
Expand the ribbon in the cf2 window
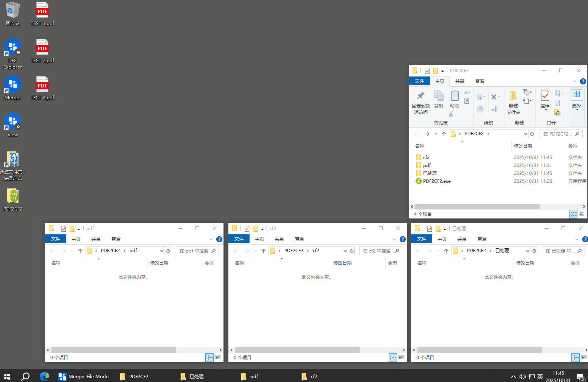click(394, 239)
